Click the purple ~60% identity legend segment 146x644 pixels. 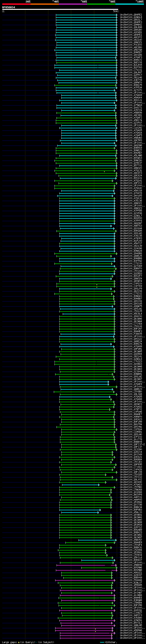click(73, 4)
